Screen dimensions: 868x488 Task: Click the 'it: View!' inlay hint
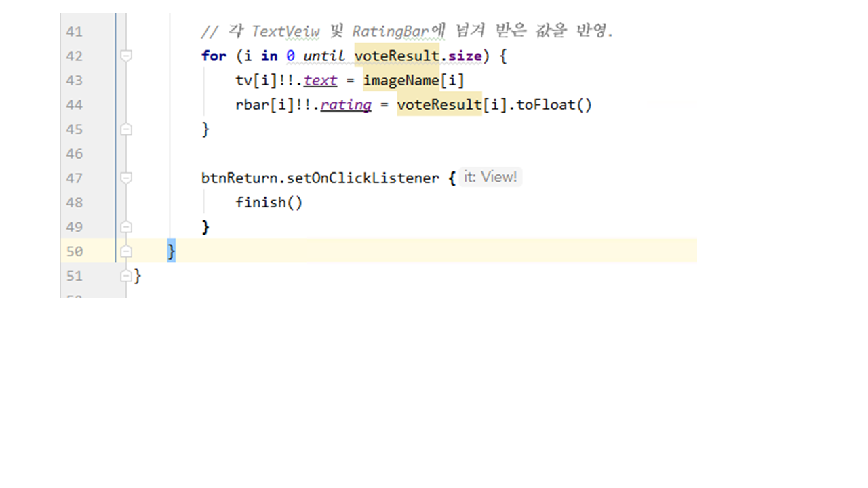click(x=490, y=178)
